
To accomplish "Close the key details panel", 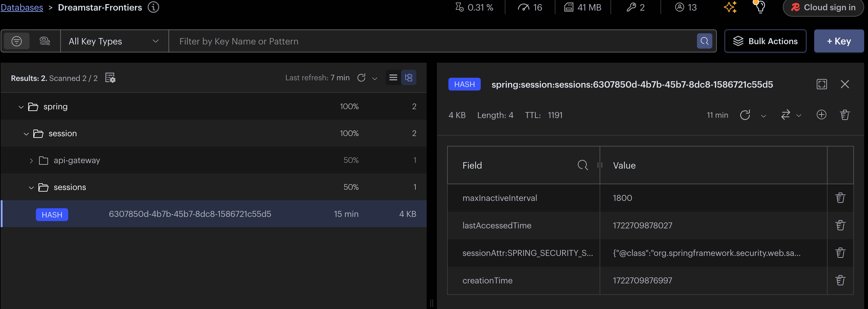I will 845,84.
